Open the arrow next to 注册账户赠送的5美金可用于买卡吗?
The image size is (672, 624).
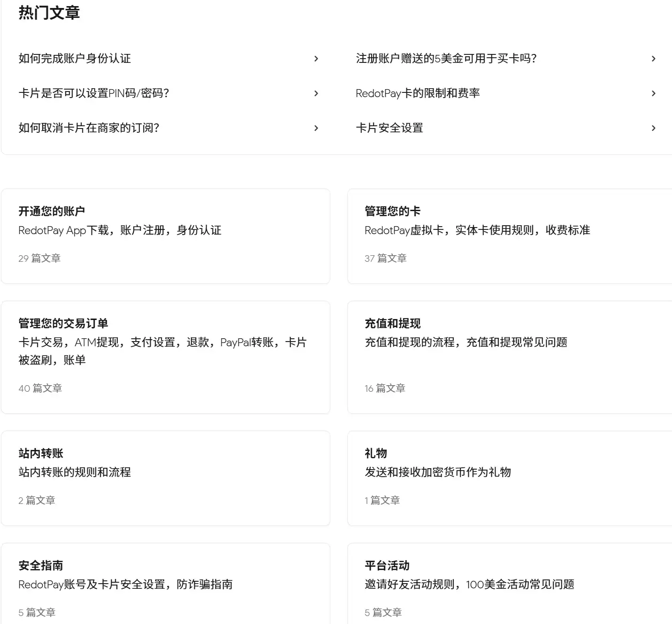pyautogui.click(x=653, y=58)
